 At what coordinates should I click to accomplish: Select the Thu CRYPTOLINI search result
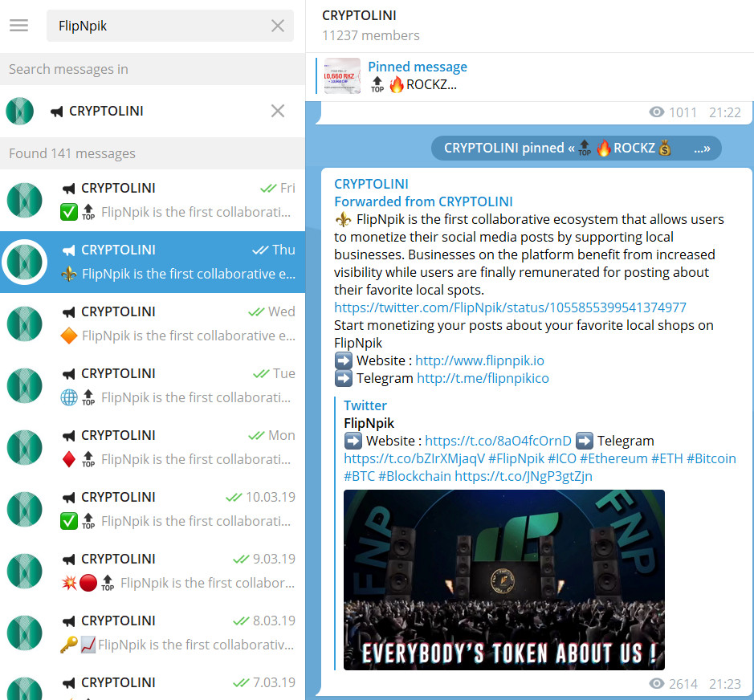tap(153, 262)
